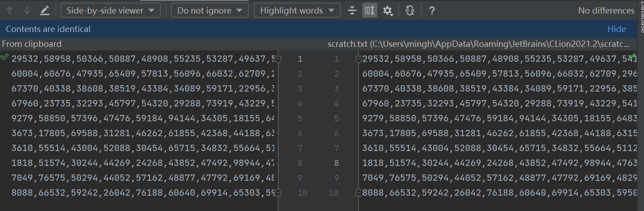
Task: Click the From clipboard label
Action: tap(32, 44)
